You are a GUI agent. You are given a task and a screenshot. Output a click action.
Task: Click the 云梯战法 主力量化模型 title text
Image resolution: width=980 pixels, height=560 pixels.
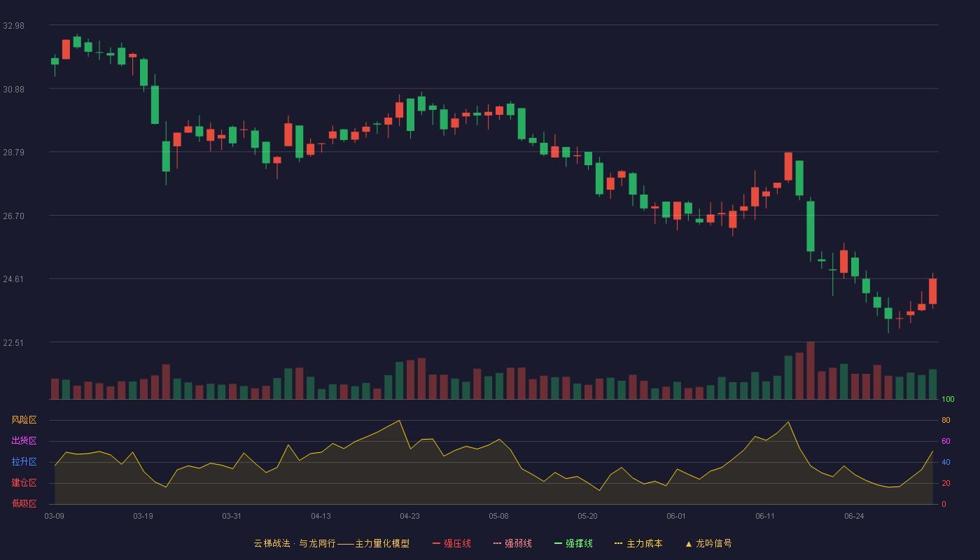point(331,543)
